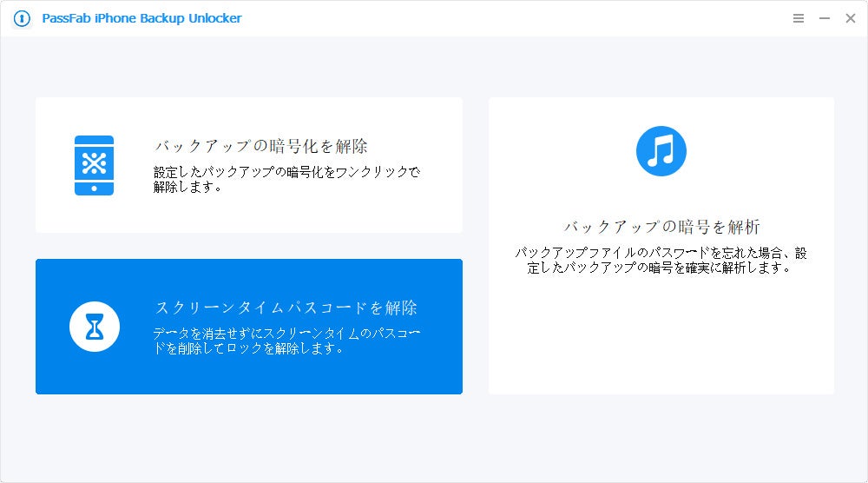Select スクリーンタイムパスコードを解除 heading
Viewport: 868px width, 483px height.
point(286,308)
